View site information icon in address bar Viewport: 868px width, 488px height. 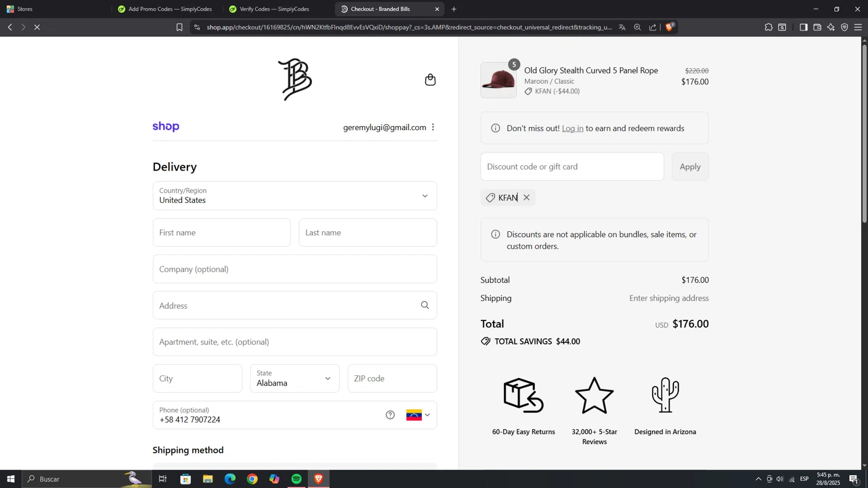tap(197, 27)
